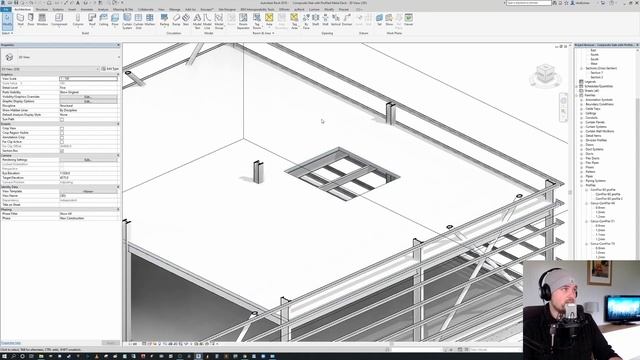Toggle the Crop Region Visible checkbox
This screenshot has width=640, height=360.
(x=62, y=133)
